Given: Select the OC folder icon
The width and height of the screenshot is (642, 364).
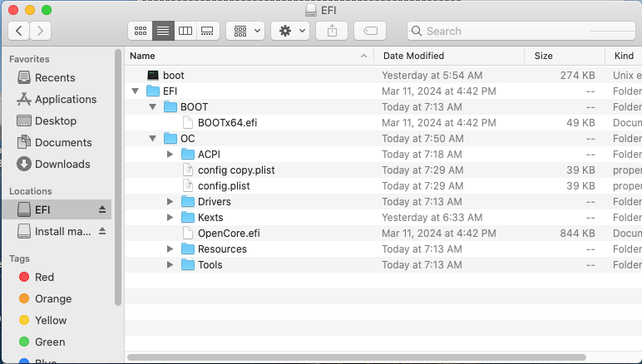Looking at the screenshot, I should click(x=170, y=138).
